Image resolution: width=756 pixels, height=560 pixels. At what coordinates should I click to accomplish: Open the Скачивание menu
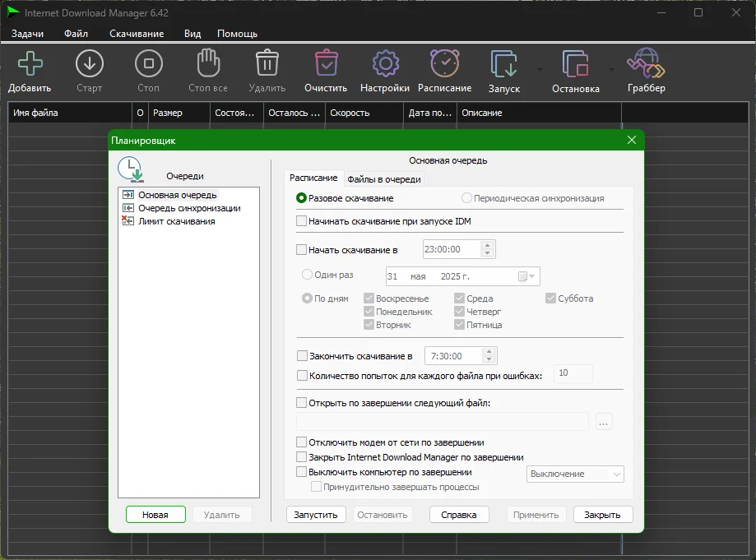[x=136, y=34]
